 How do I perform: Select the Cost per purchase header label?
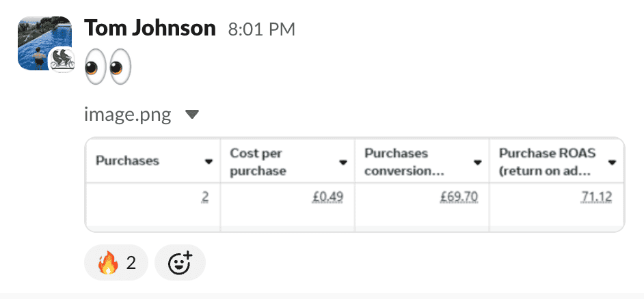click(x=256, y=162)
